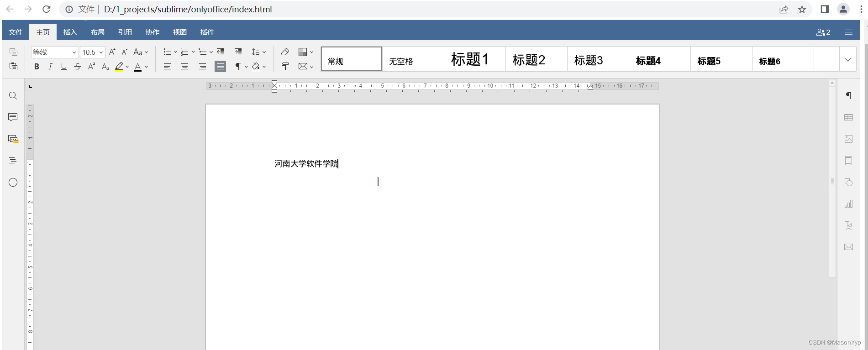868x350 pixels.
Task: Open Image settings in right sidebar
Action: click(x=848, y=139)
